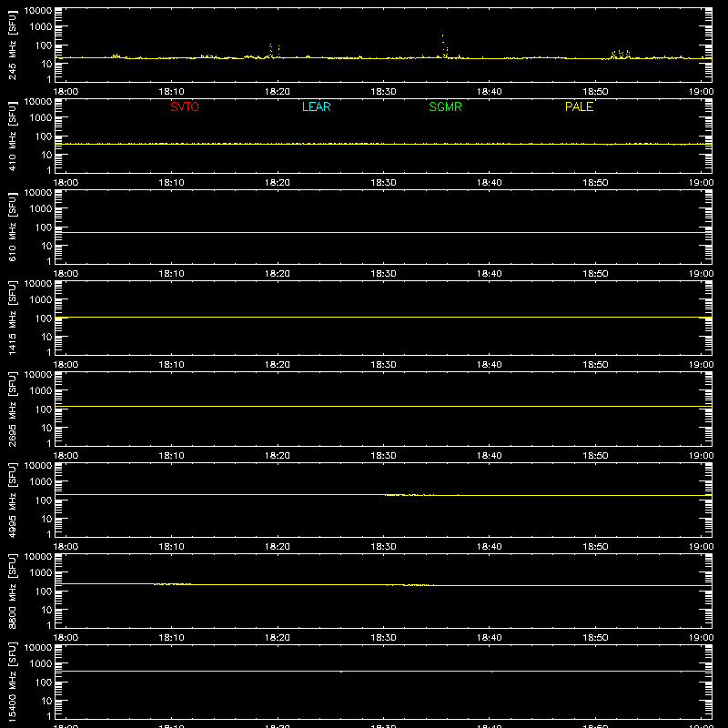Click the cyan LEAR station label

click(316, 106)
